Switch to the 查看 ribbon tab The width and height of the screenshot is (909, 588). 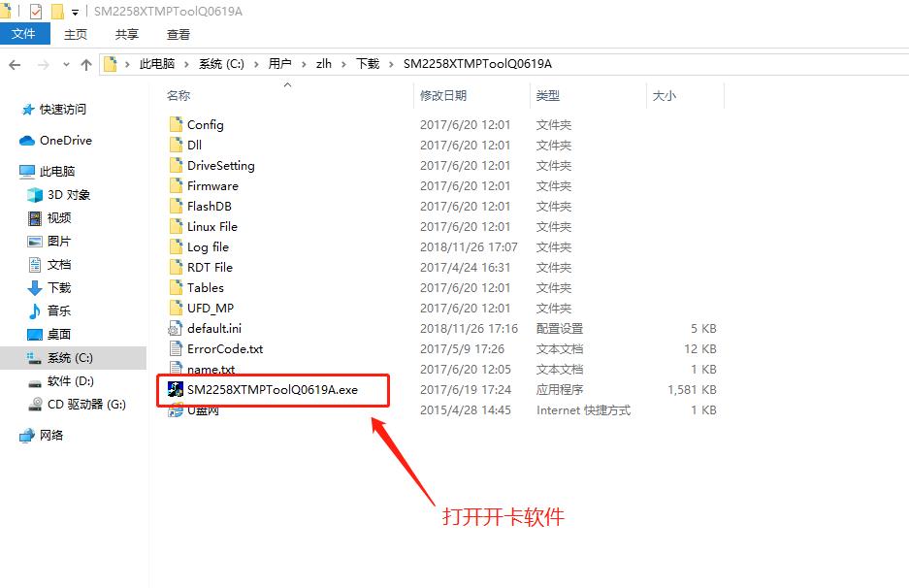point(178,34)
